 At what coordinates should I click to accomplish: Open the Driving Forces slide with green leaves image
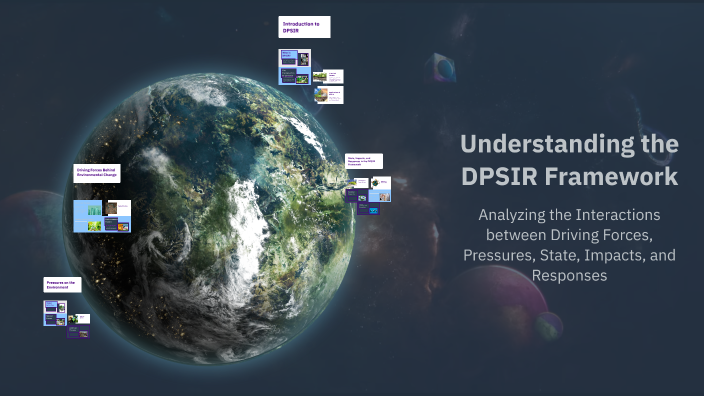[x=88, y=224]
